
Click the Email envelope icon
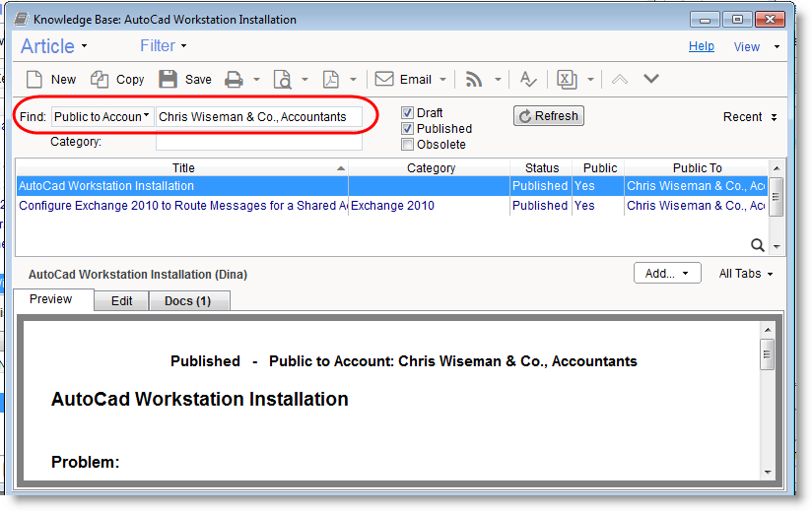384,80
